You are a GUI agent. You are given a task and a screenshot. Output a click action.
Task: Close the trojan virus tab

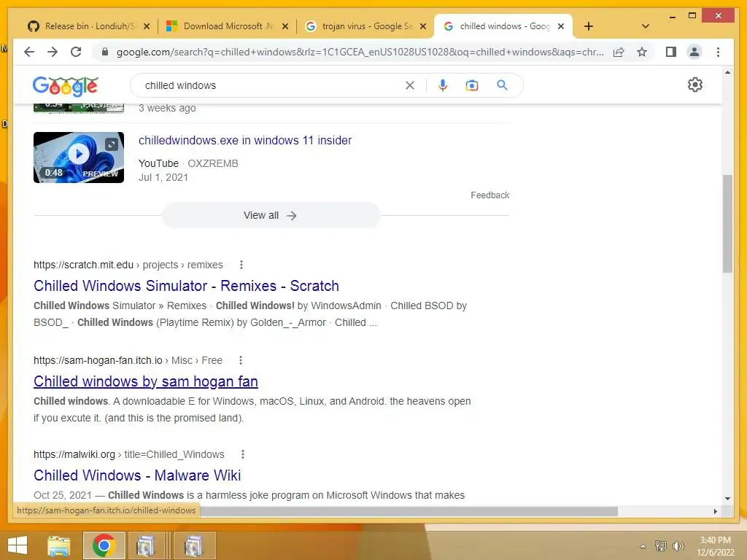pyautogui.click(x=423, y=27)
